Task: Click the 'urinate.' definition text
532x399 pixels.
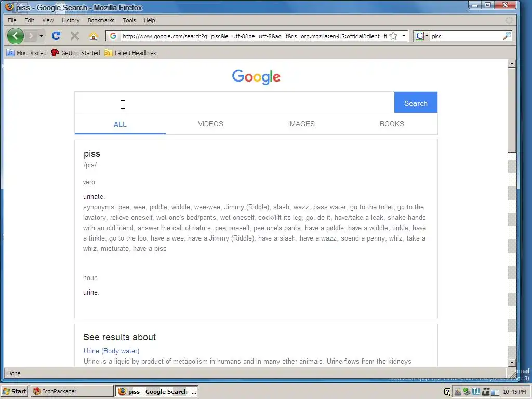Action: pos(94,197)
